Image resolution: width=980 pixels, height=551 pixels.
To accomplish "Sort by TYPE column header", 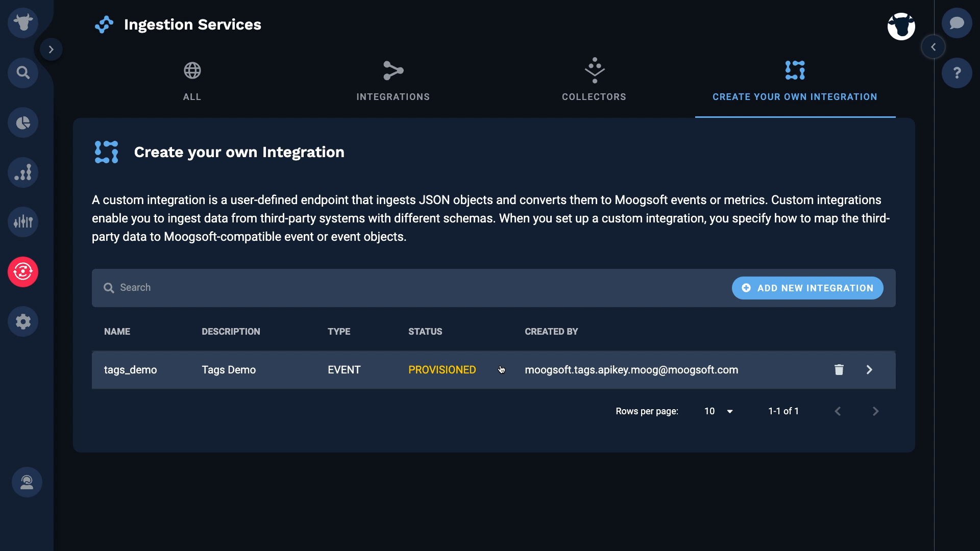I will (339, 332).
